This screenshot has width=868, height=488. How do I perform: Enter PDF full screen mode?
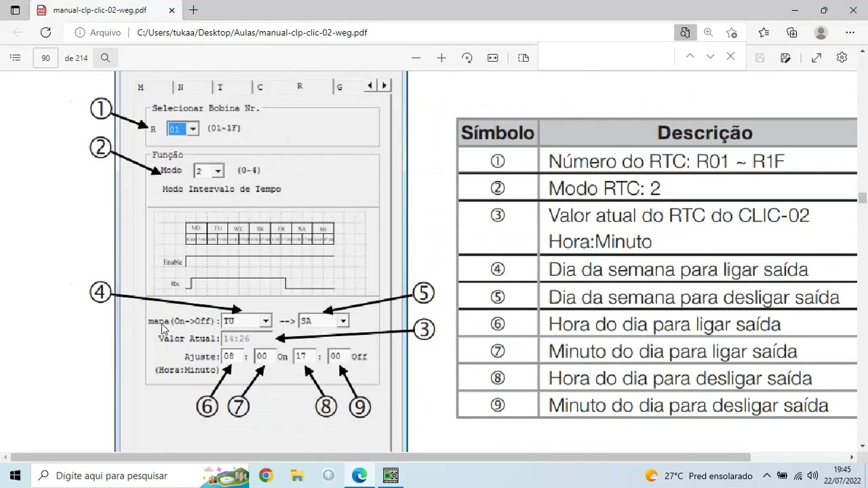[816, 58]
